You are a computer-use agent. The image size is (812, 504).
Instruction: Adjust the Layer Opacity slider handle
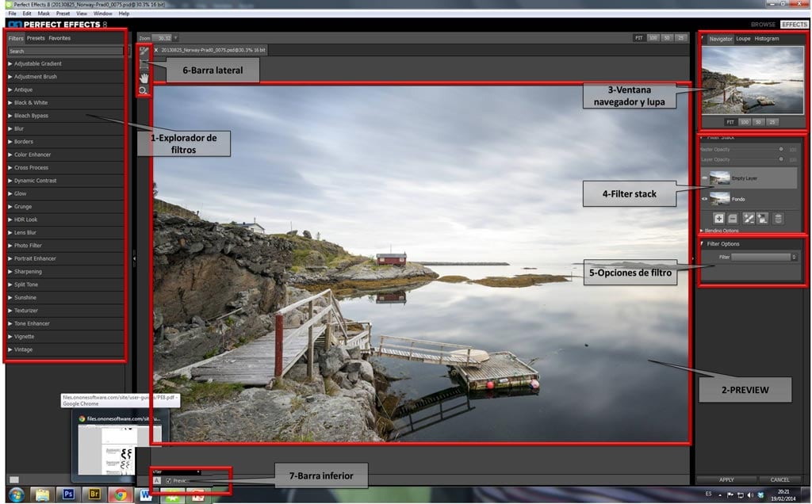[781, 159]
